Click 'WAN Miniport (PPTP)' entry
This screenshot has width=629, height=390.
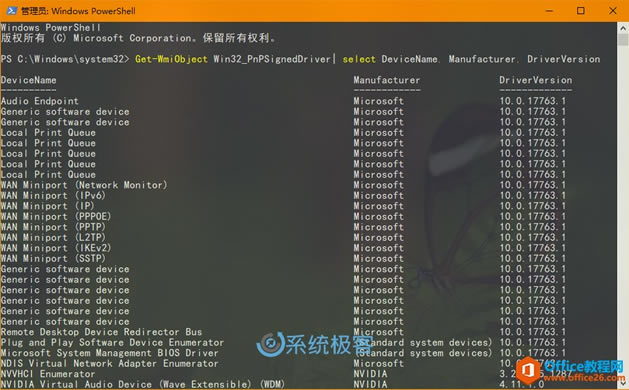pyautogui.click(x=53, y=227)
